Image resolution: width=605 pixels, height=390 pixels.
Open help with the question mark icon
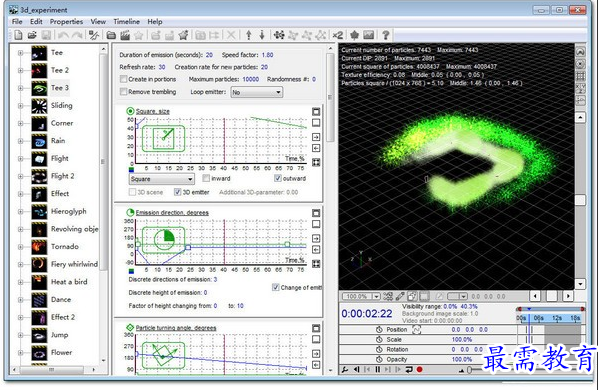pos(385,35)
